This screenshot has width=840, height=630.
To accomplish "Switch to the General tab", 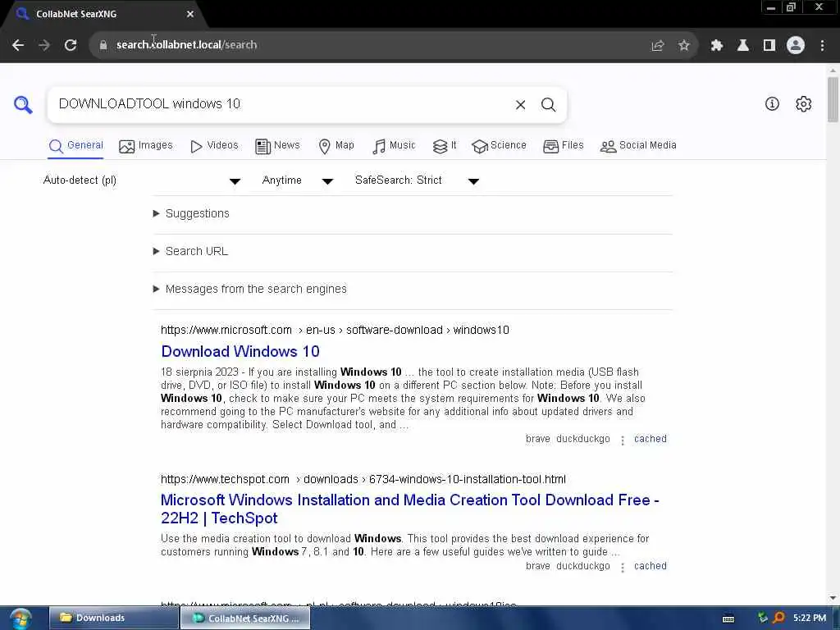I will pyautogui.click(x=75, y=146).
